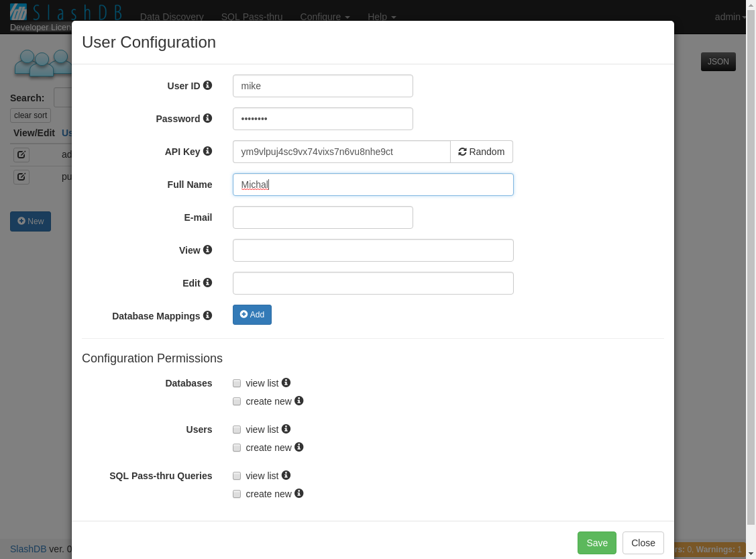756x559 pixels.
Task: Close the User Configuration dialog
Action: 643,543
